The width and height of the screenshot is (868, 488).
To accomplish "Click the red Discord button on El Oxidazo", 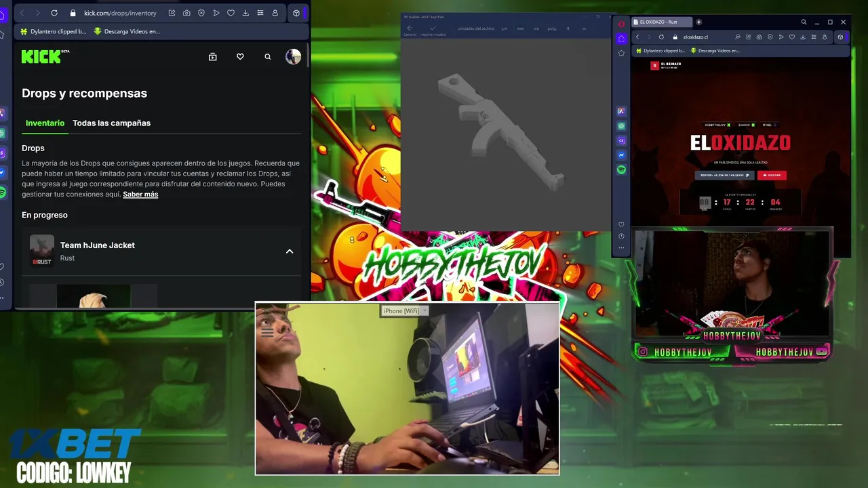I will click(772, 175).
